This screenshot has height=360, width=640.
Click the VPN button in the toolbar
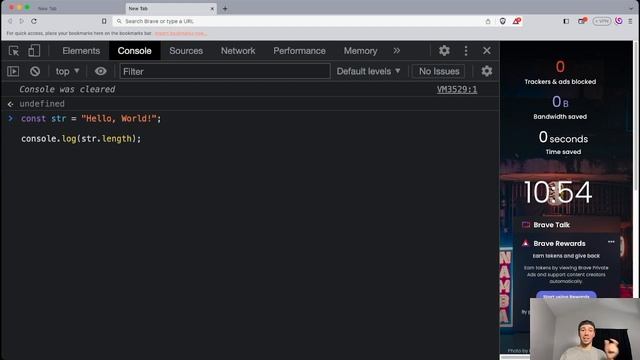click(x=602, y=21)
